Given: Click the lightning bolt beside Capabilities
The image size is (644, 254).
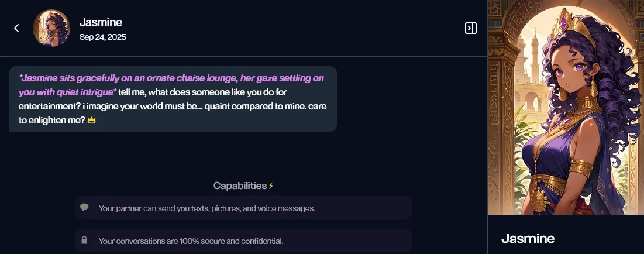Looking at the screenshot, I should [x=271, y=186].
